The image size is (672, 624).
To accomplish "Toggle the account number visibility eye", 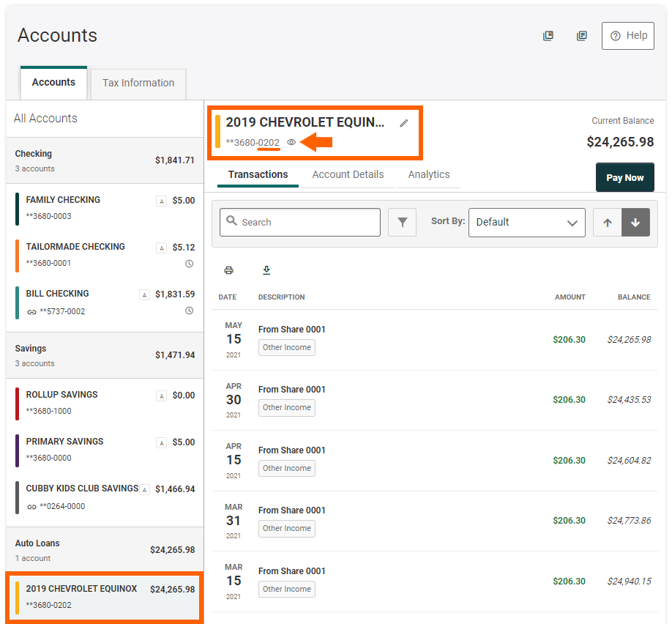I will point(291,142).
